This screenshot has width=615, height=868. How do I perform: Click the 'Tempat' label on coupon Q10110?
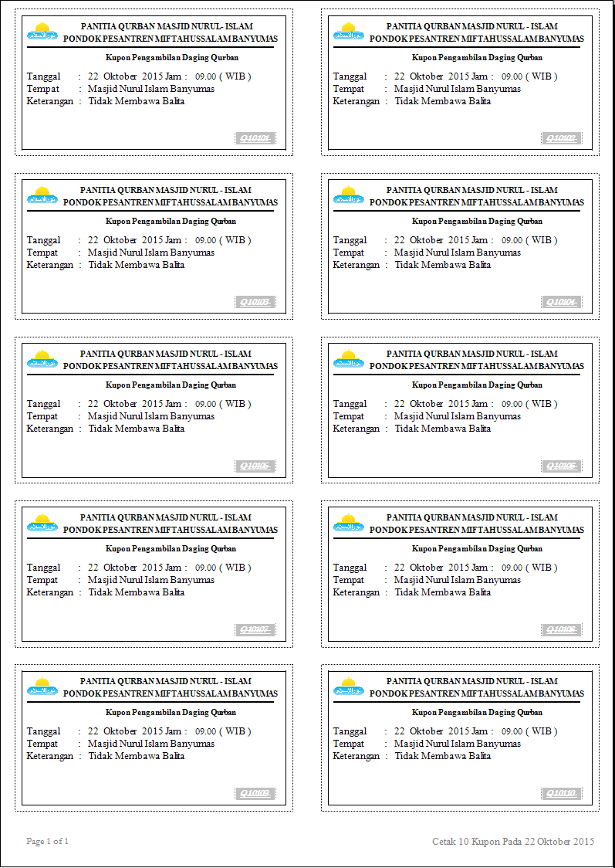(x=349, y=744)
